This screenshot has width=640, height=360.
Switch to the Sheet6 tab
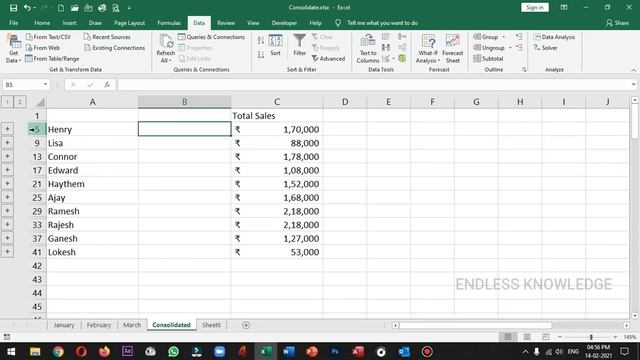tap(211, 325)
